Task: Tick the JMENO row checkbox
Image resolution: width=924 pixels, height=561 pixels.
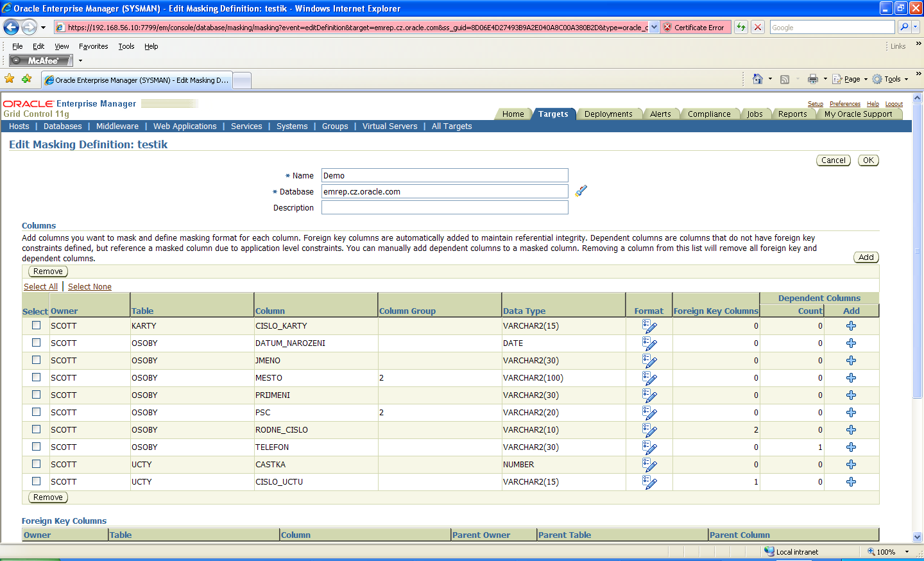Action: coord(37,360)
